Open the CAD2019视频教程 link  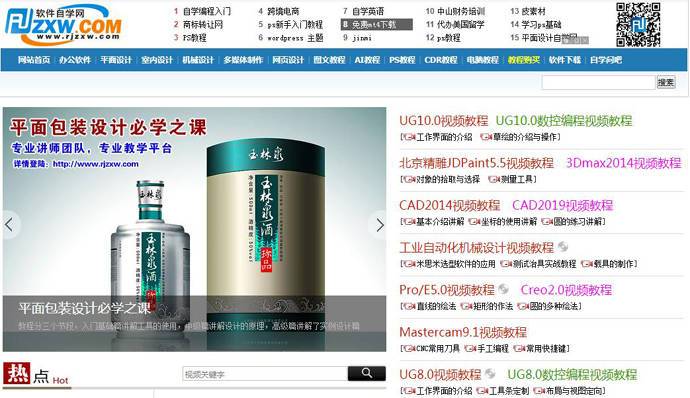[x=562, y=205]
